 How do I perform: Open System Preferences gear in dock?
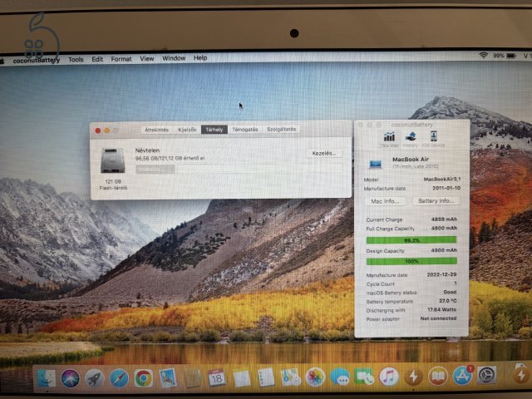point(487,375)
